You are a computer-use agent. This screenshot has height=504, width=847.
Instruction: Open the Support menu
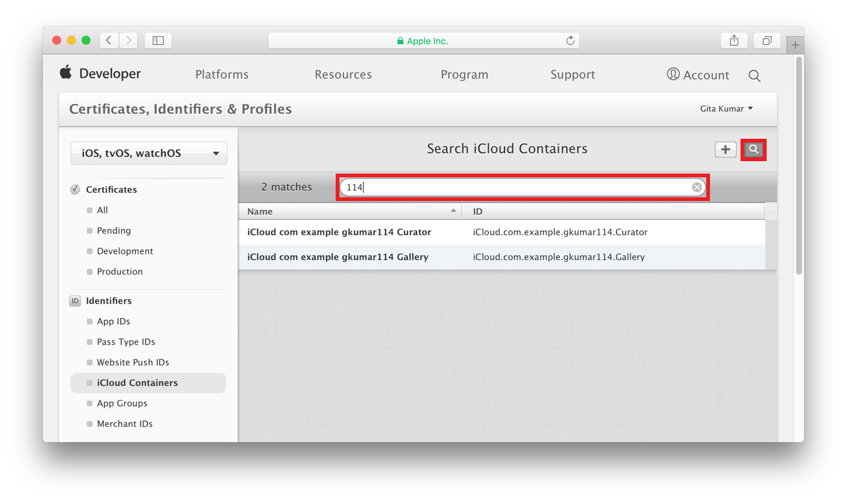coord(572,75)
